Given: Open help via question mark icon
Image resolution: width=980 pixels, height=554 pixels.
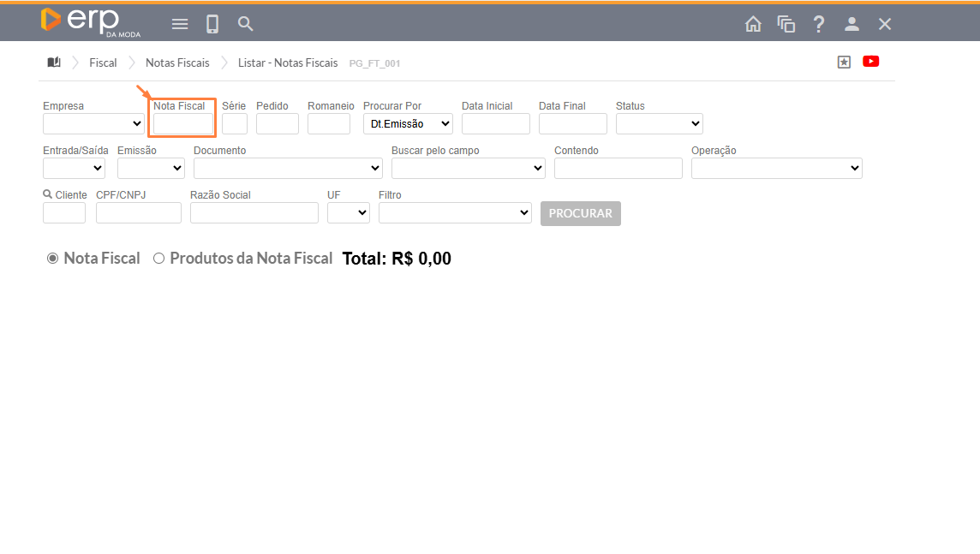Looking at the screenshot, I should click(x=819, y=24).
